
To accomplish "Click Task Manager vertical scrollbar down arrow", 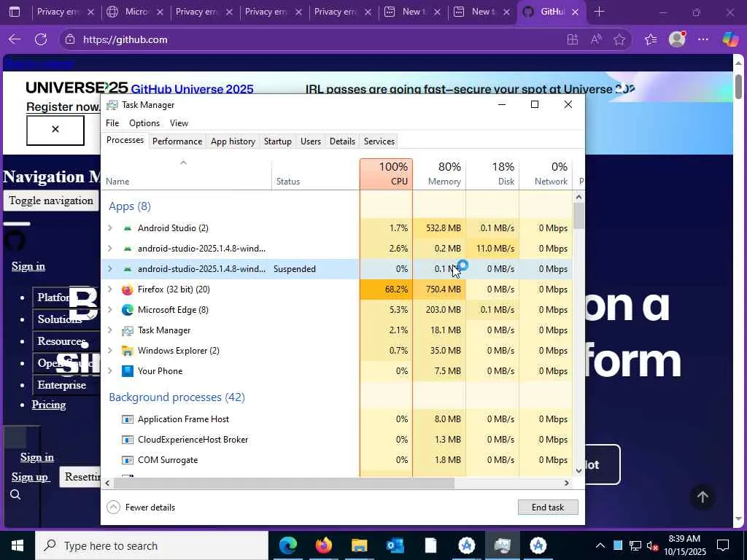I will pos(578,471).
